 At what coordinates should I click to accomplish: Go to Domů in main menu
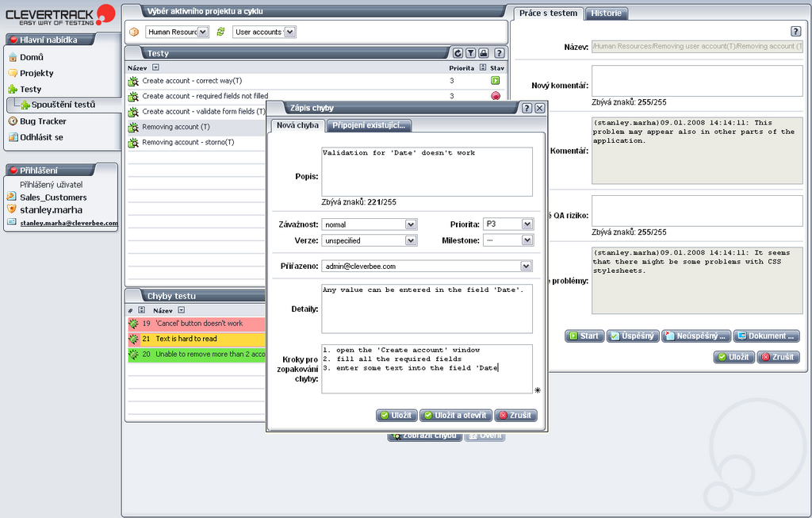pos(32,57)
